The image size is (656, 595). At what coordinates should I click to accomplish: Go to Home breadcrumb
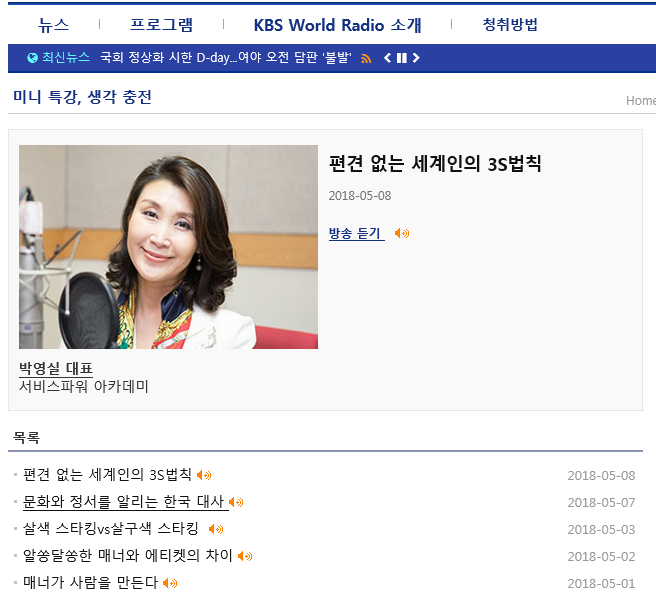tap(641, 100)
